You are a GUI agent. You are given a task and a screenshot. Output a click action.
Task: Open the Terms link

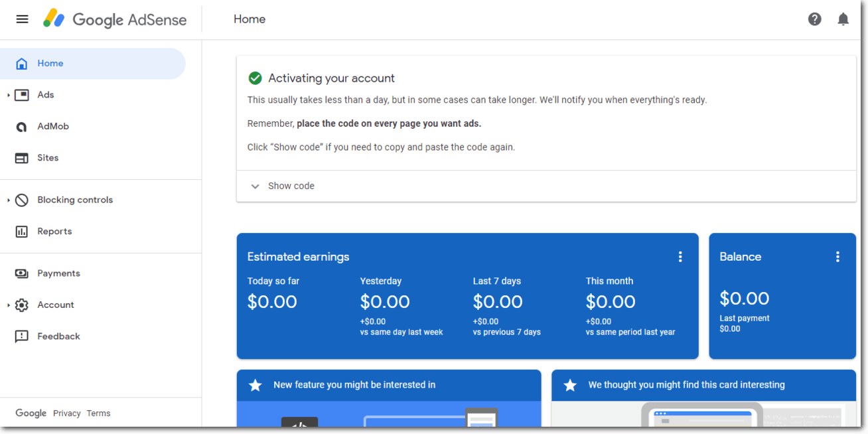point(98,413)
